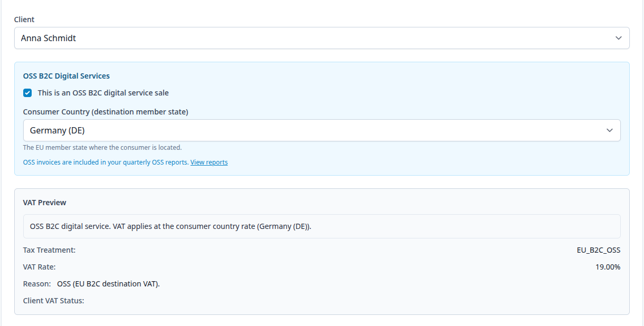Click the Consumer Country (destination member state) label

[106, 112]
